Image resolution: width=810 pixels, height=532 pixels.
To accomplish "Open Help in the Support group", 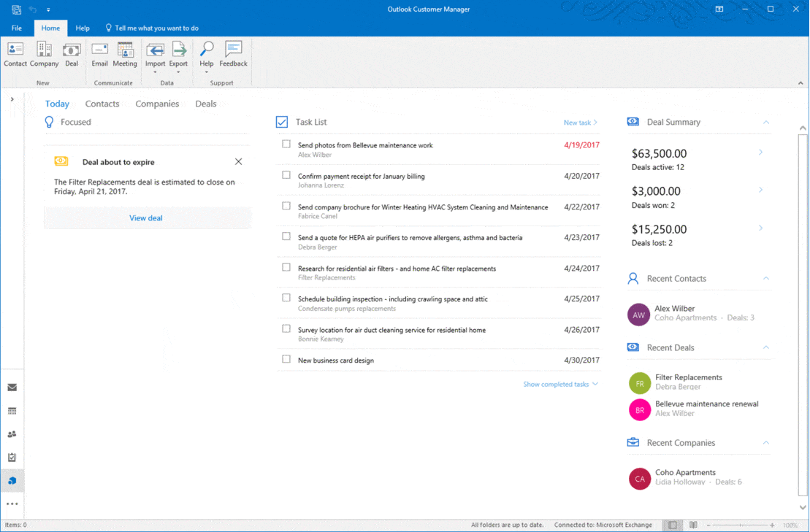I will click(206, 57).
